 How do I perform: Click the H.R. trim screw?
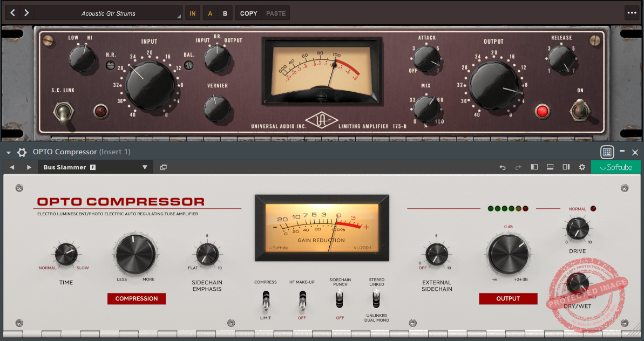click(110, 65)
